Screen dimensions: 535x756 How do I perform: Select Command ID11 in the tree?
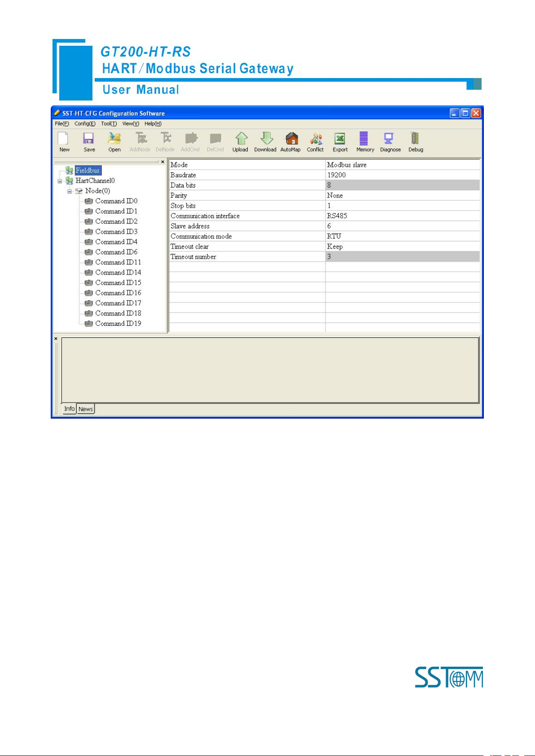point(118,262)
